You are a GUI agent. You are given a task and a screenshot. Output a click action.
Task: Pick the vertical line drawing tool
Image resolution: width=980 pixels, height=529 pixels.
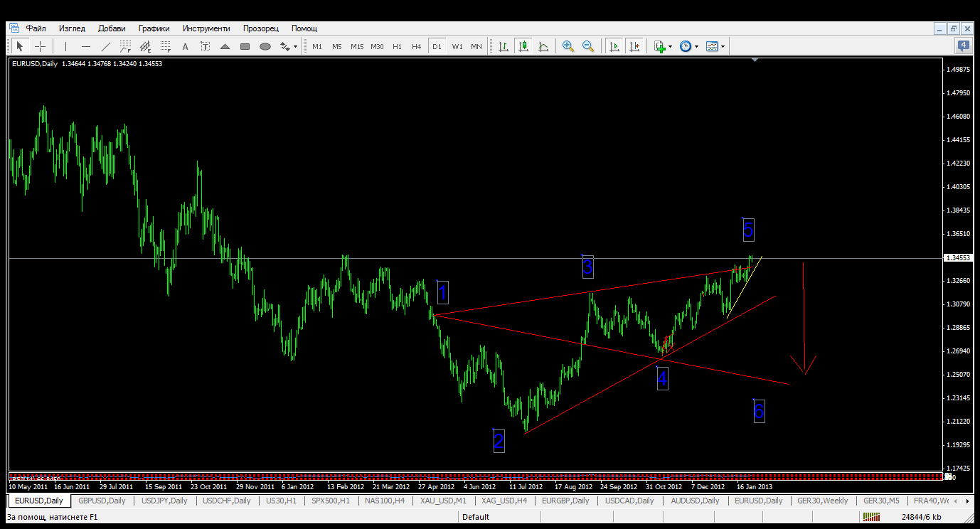coord(65,46)
